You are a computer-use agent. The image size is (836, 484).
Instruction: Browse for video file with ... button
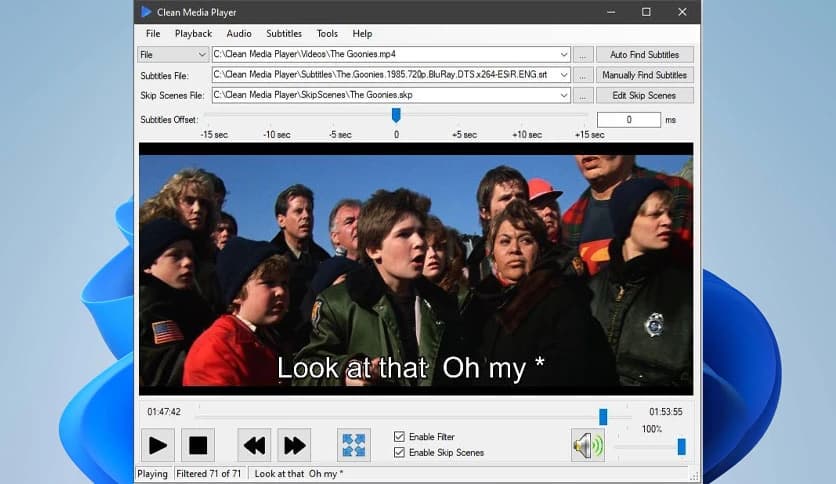coord(583,54)
